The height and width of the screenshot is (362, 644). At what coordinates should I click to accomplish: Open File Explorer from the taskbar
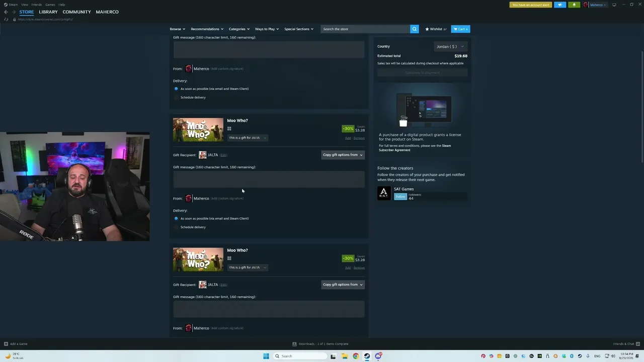[345, 356]
